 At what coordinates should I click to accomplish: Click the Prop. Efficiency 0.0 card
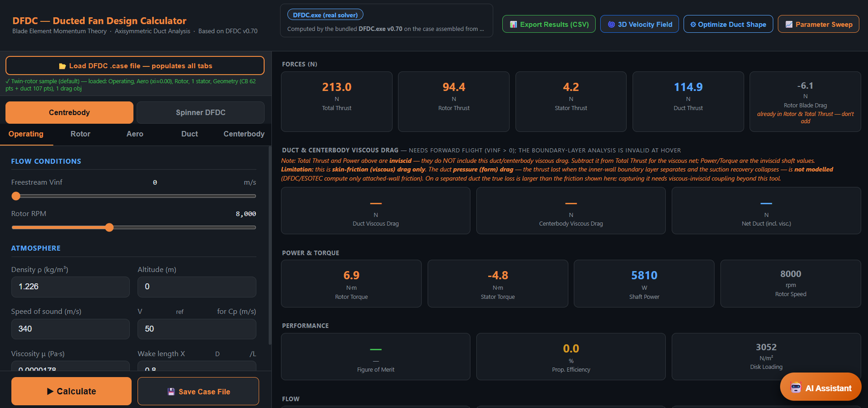[x=571, y=356]
